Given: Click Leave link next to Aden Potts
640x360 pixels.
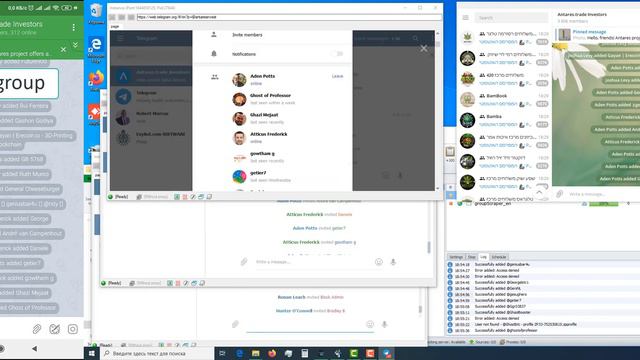Looking at the screenshot, I should coord(337,76).
